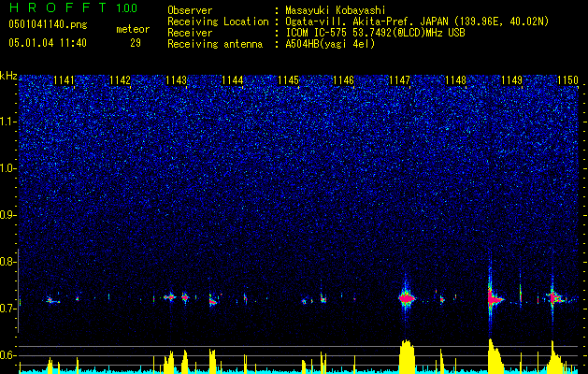Screen dimensions: 588x374
Task: Click the 0.6 kHz axis label
Action: [7, 355]
